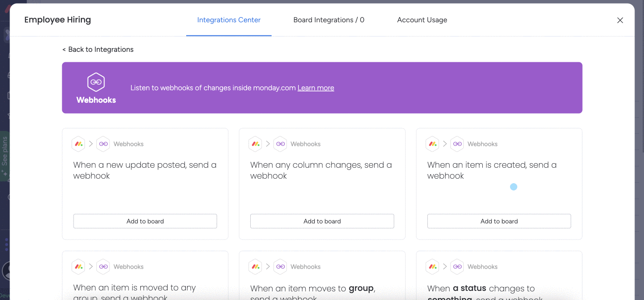Click the Webhooks hexagon icon in the purple banner
644x300 pixels.
tap(96, 82)
